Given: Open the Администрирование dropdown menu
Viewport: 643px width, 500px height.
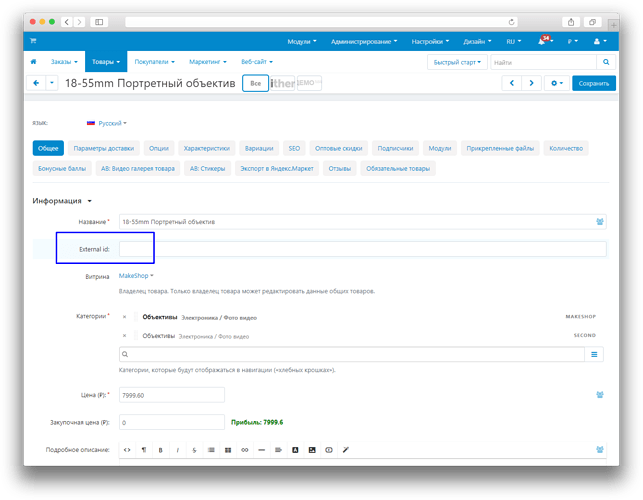Looking at the screenshot, I should [364, 41].
